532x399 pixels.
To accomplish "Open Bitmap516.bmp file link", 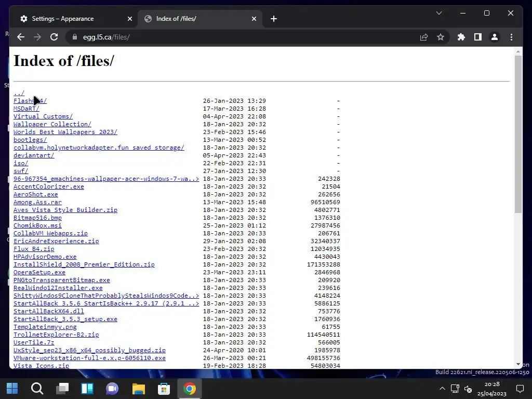I will coord(37,218).
